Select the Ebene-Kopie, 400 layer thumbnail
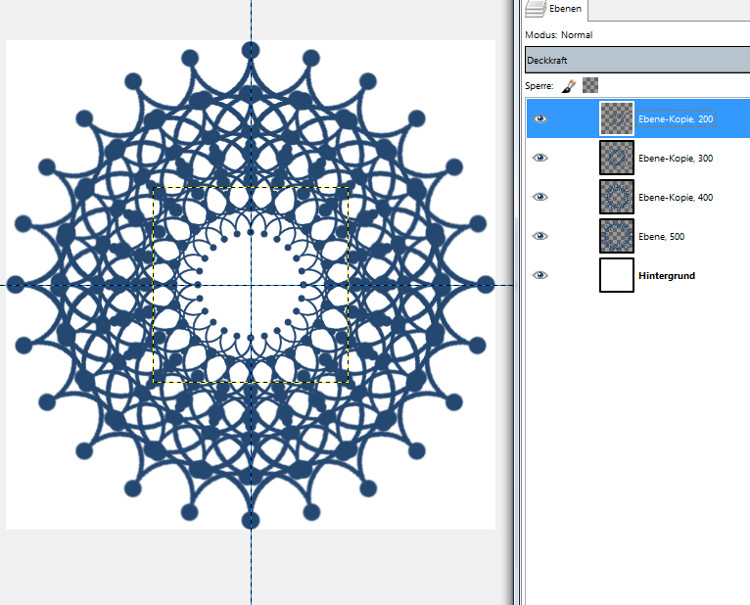 [x=617, y=197]
